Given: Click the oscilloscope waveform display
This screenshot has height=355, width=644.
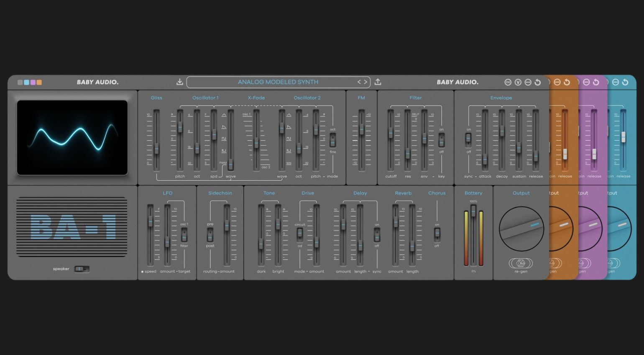Looking at the screenshot, I should [x=72, y=137].
